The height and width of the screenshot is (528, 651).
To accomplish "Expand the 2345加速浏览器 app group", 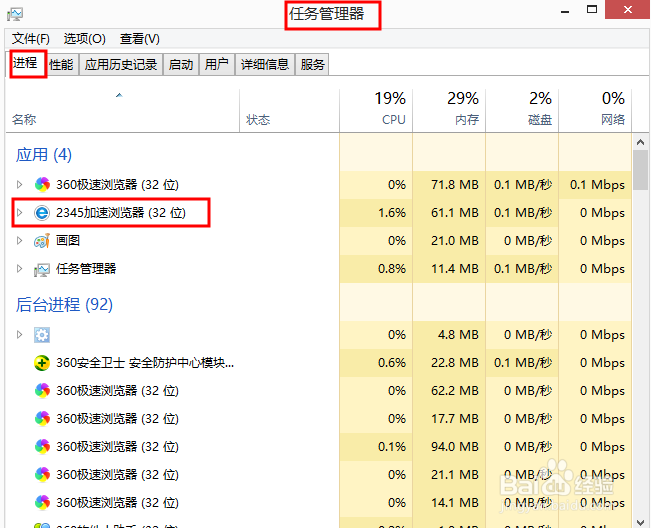I will click(19, 213).
